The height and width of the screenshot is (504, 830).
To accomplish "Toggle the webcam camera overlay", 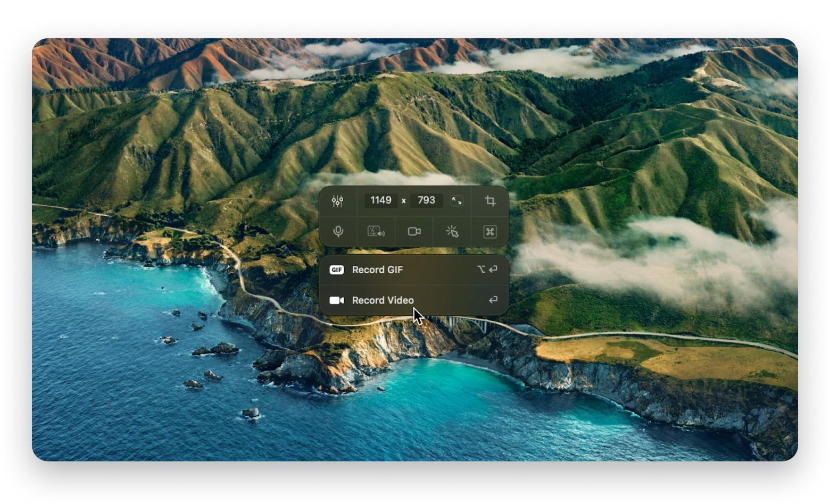I will tap(414, 232).
